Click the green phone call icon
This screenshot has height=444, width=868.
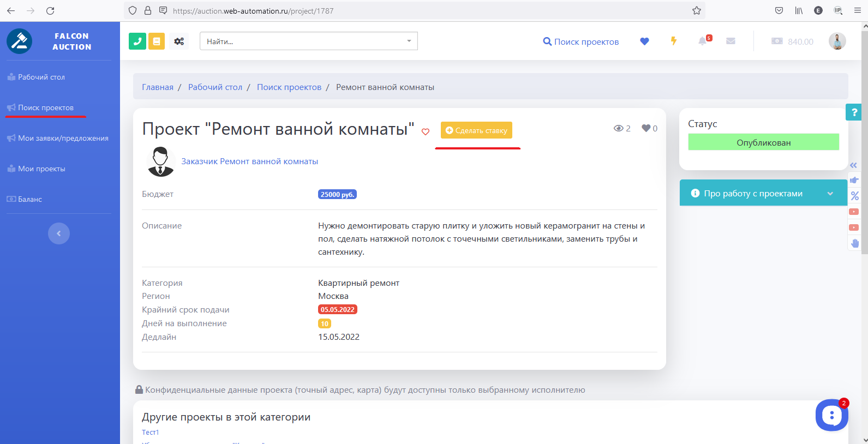[x=137, y=41]
